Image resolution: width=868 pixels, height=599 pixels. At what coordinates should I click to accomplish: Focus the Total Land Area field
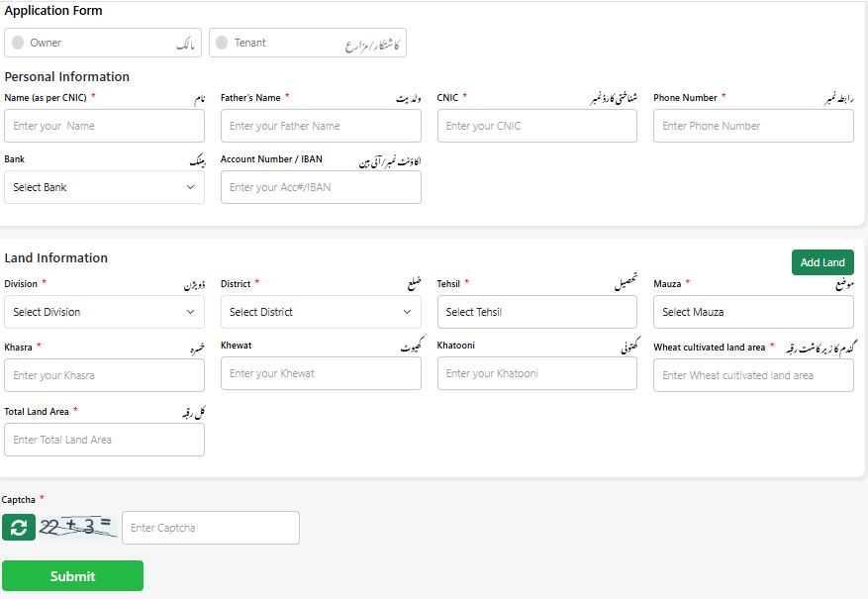point(104,440)
